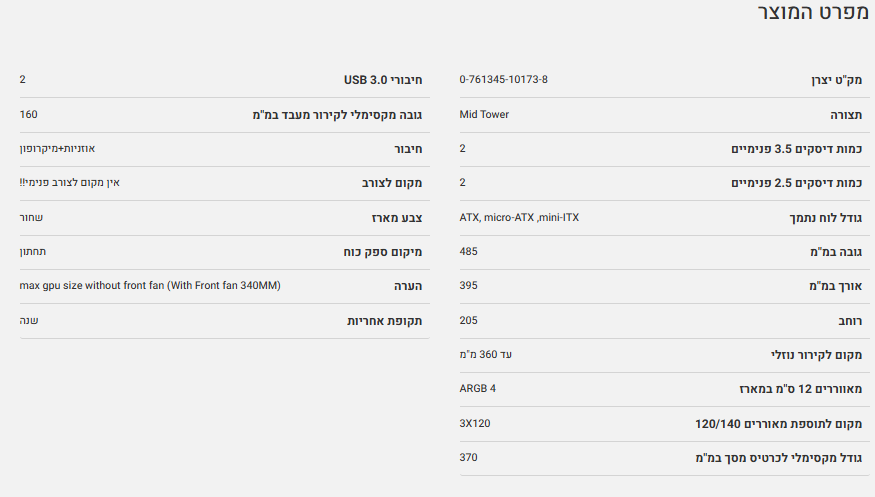Click the "3X120" additional fans value
Image resolution: width=875 pixels, height=497 pixels.
[474, 423]
